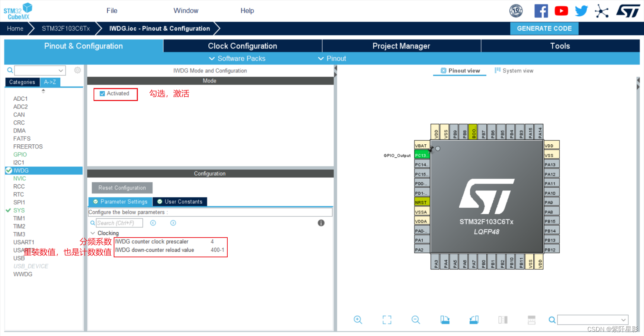The image size is (644, 336).
Task: Click the parameter search input field
Action: point(120,223)
